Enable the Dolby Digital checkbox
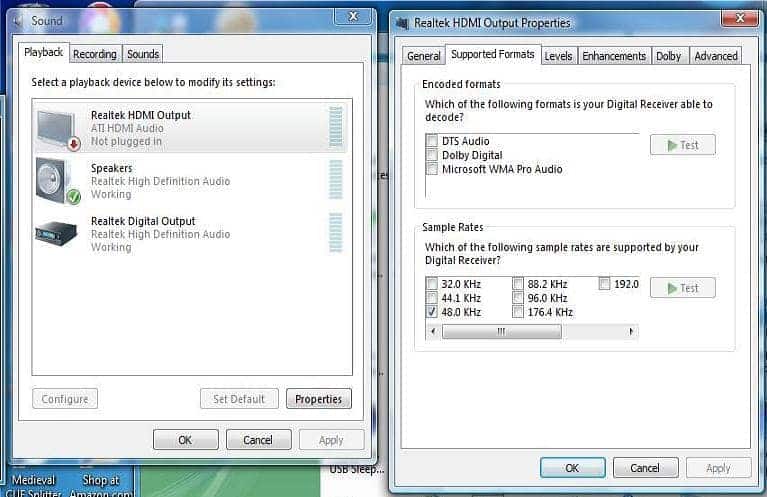This screenshot has height=497, width=767. click(431, 155)
